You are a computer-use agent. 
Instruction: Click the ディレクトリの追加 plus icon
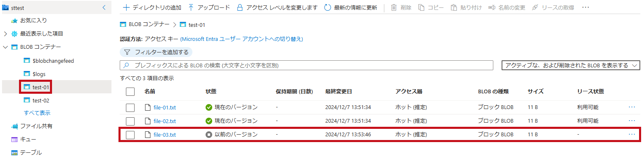(x=126, y=7)
